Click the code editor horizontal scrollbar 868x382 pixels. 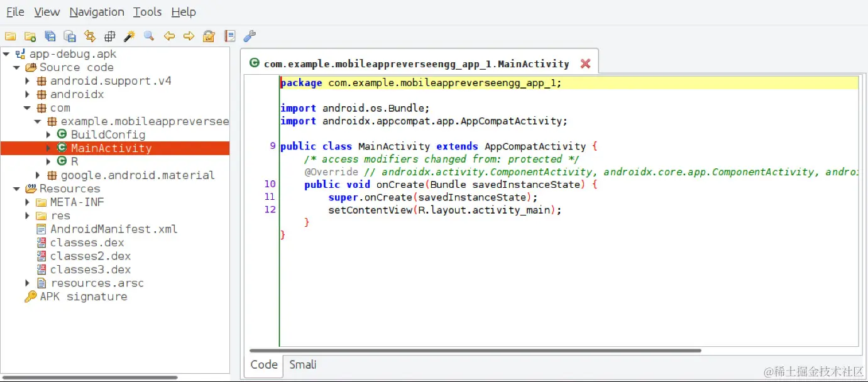tap(475, 351)
